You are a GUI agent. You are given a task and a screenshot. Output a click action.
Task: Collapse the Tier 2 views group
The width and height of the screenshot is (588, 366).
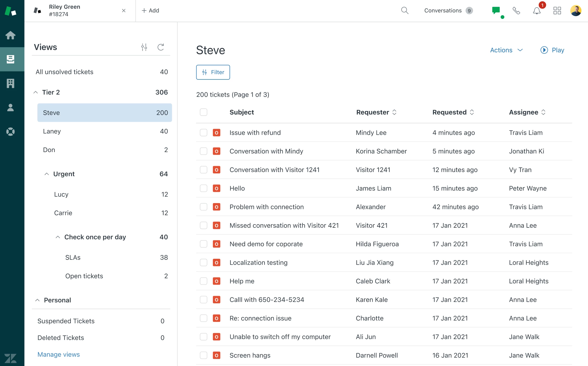(36, 92)
